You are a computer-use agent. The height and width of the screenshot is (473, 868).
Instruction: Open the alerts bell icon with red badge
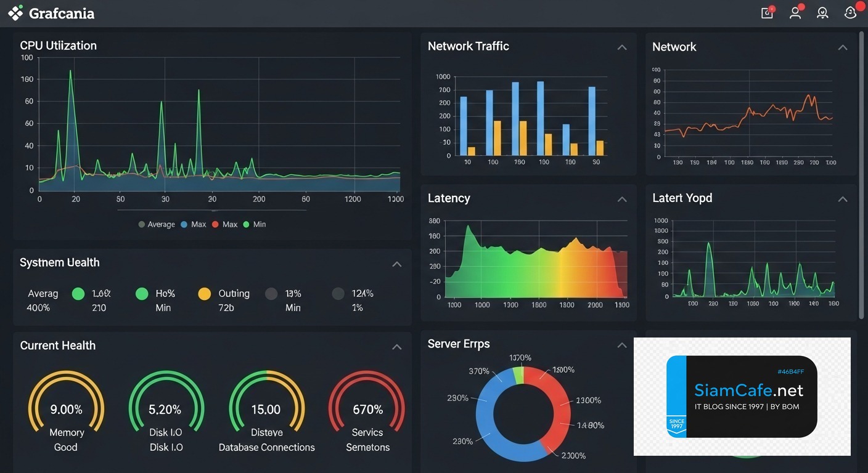click(x=850, y=12)
